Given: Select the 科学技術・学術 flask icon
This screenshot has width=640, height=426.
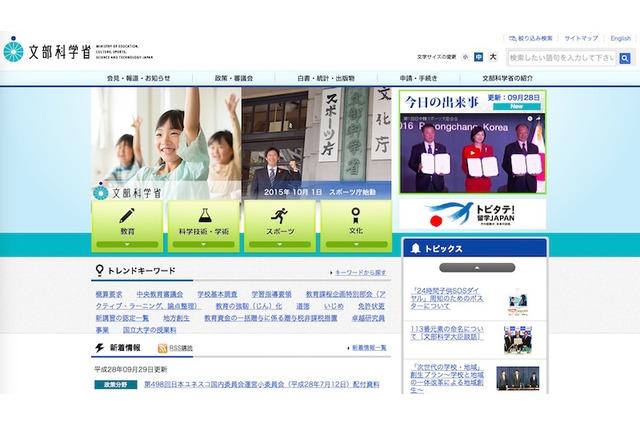Looking at the screenshot, I should click(x=204, y=215).
